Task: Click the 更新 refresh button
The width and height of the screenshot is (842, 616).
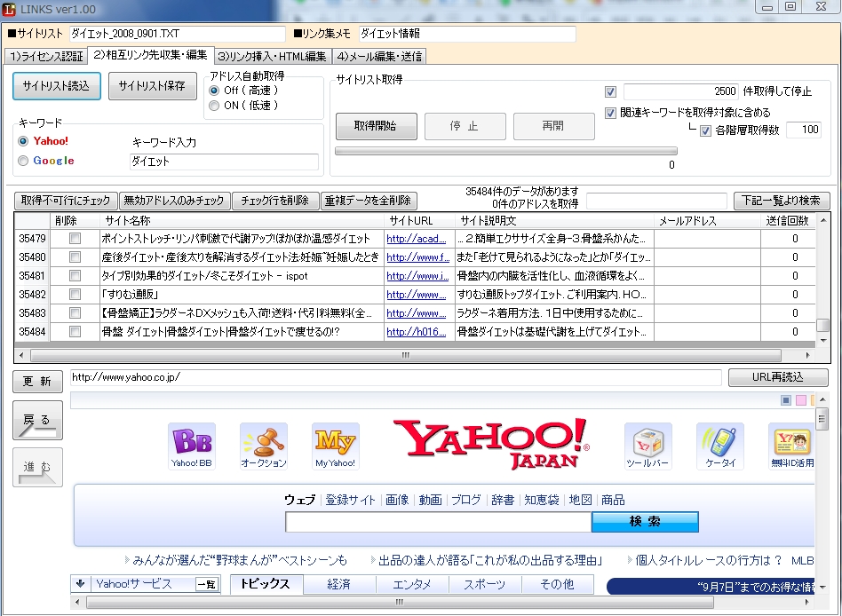Action: coord(37,381)
